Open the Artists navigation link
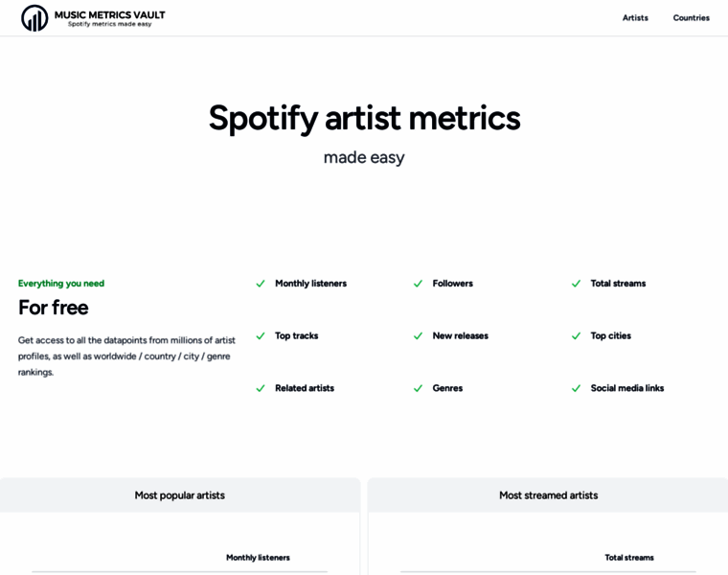728x575 pixels. tap(635, 17)
